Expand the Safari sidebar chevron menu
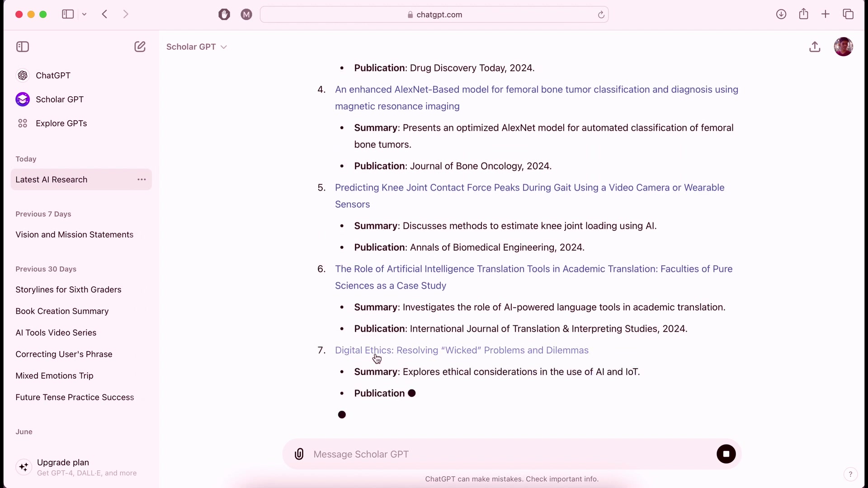The height and width of the screenshot is (488, 868). click(x=85, y=14)
